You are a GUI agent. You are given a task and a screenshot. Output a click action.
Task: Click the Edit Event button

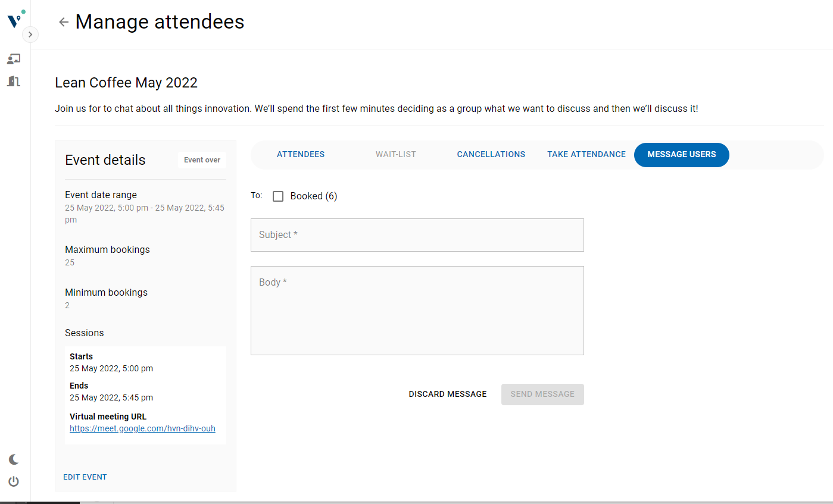click(85, 477)
